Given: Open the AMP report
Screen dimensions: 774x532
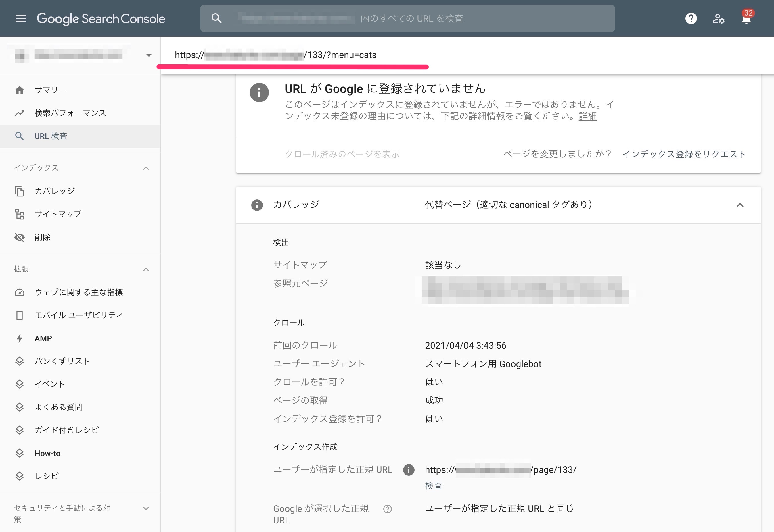Looking at the screenshot, I should (x=80, y=338).
